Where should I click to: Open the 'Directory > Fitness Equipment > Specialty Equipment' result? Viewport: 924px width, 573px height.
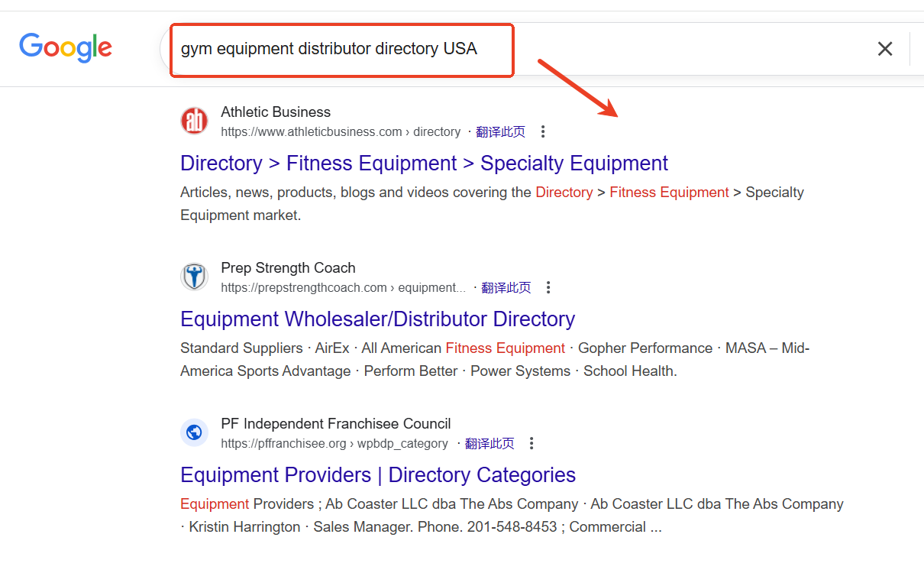(x=424, y=163)
